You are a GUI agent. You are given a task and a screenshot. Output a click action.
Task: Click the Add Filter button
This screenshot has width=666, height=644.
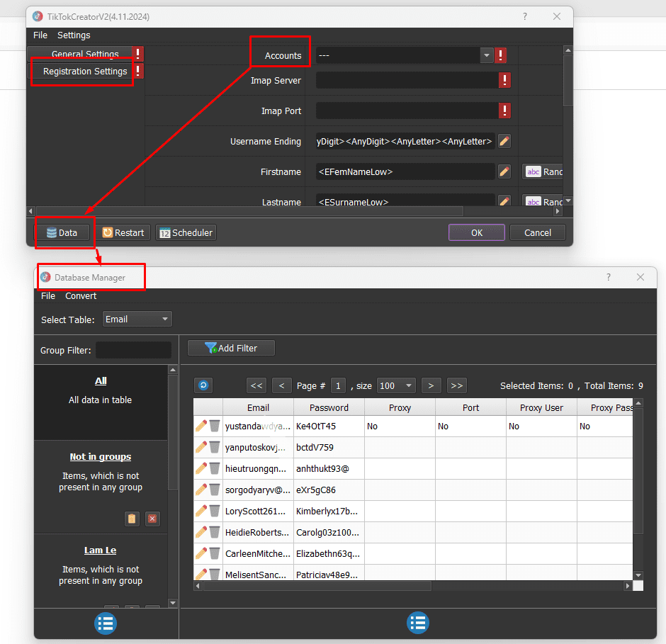click(231, 349)
